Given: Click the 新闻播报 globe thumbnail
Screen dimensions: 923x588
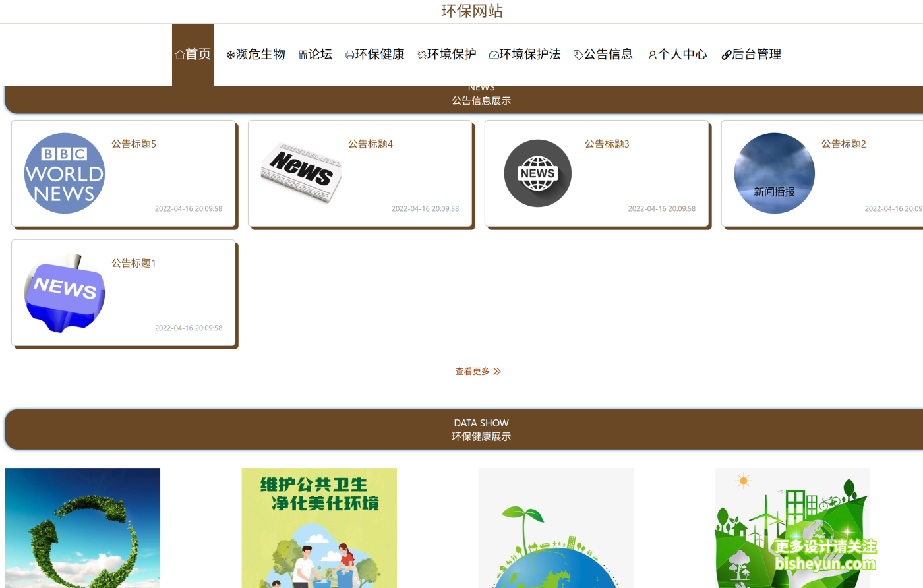Looking at the screenshot, I should pos(774,173).
